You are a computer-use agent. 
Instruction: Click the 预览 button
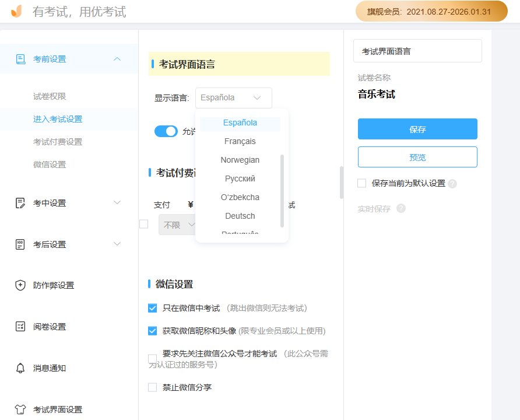(x=417, y=157)
